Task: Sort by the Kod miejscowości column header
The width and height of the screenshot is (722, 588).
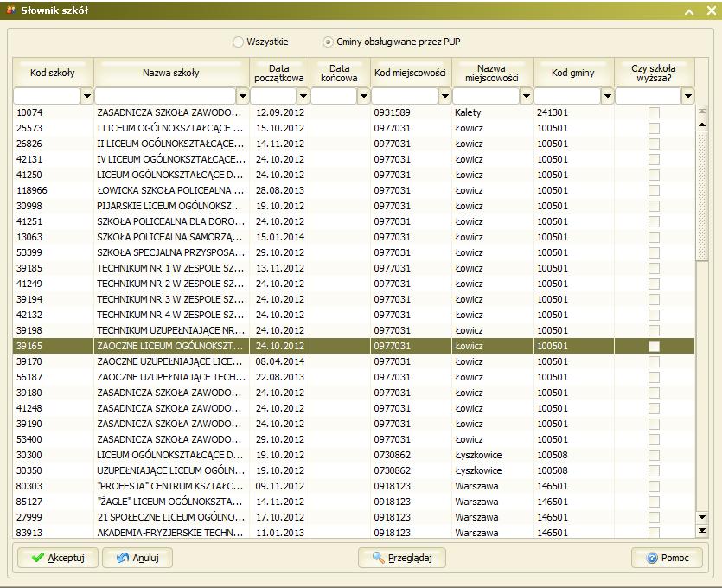Action: (x=411, y=73)
